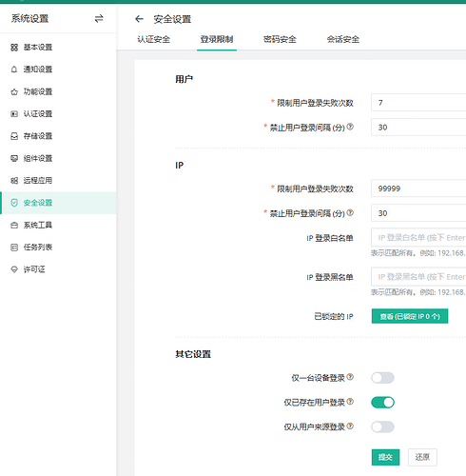Click the 还原 reset button
This screenshot has height=476, width=466.
click(x=422, y=457)
